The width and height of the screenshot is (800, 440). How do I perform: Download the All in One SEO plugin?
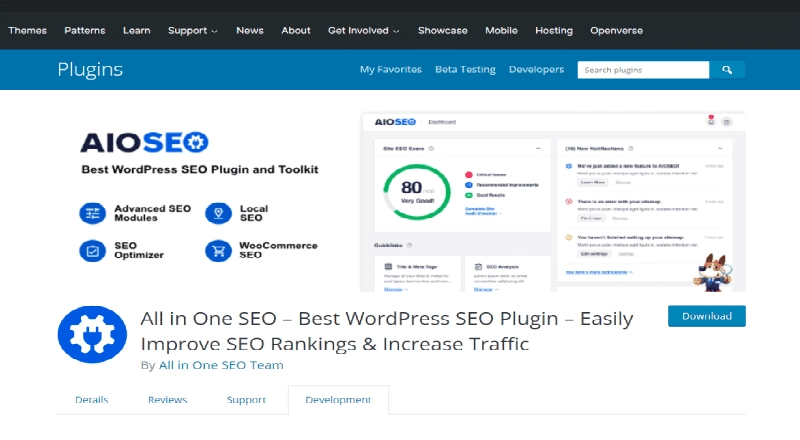(x=707, y=316)
